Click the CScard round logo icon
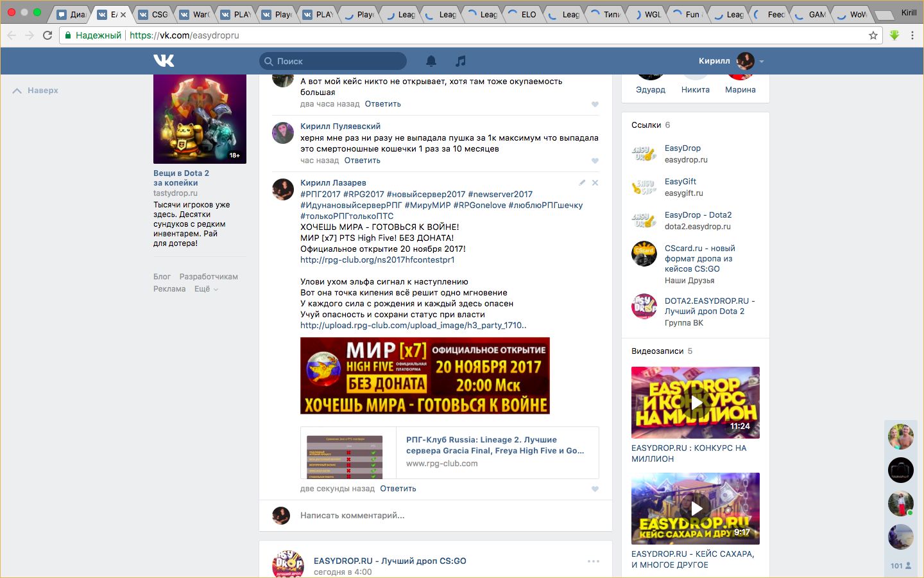The image size is (924, 578). click(644, 254)
